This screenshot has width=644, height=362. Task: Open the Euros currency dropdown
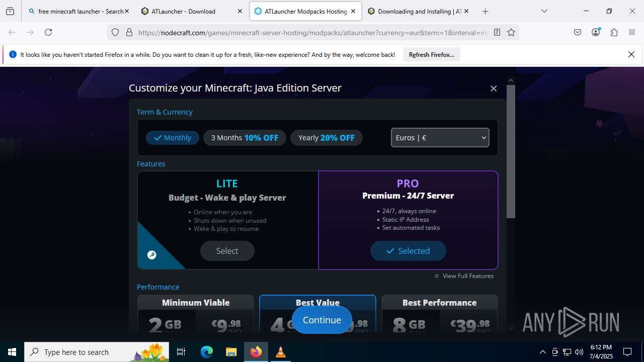[x=440, y=137]
